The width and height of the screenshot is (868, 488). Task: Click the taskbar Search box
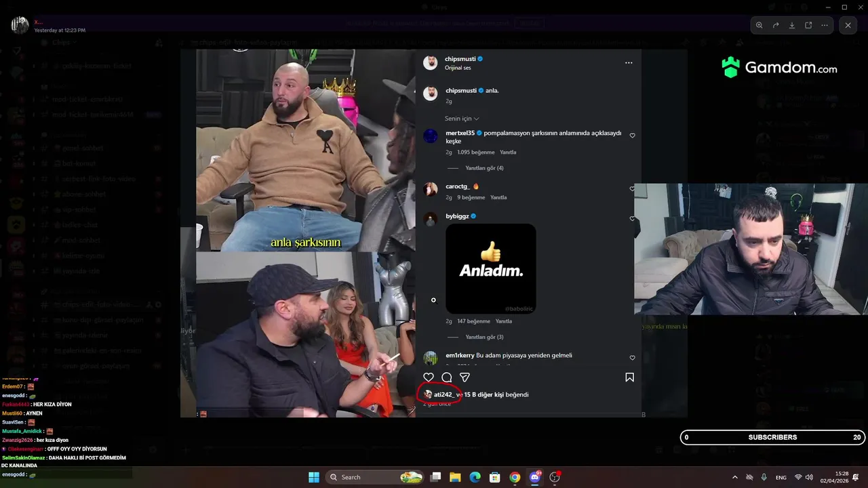(376, 477)
